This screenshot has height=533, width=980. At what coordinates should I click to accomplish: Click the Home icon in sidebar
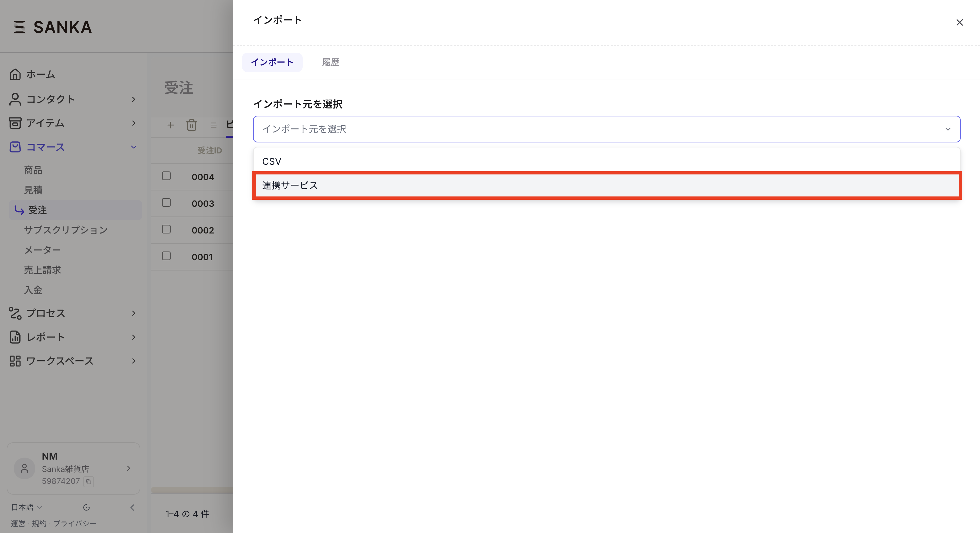click(x=15, y=74)
